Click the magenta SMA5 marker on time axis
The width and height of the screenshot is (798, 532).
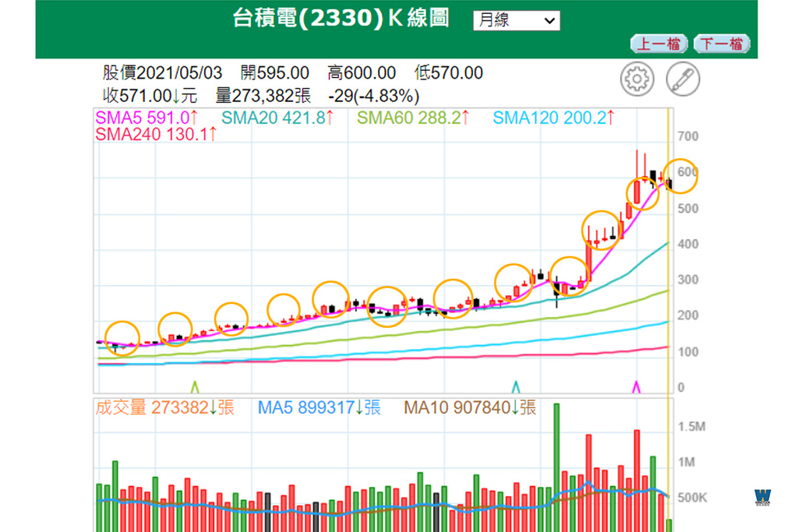point(636,386)
